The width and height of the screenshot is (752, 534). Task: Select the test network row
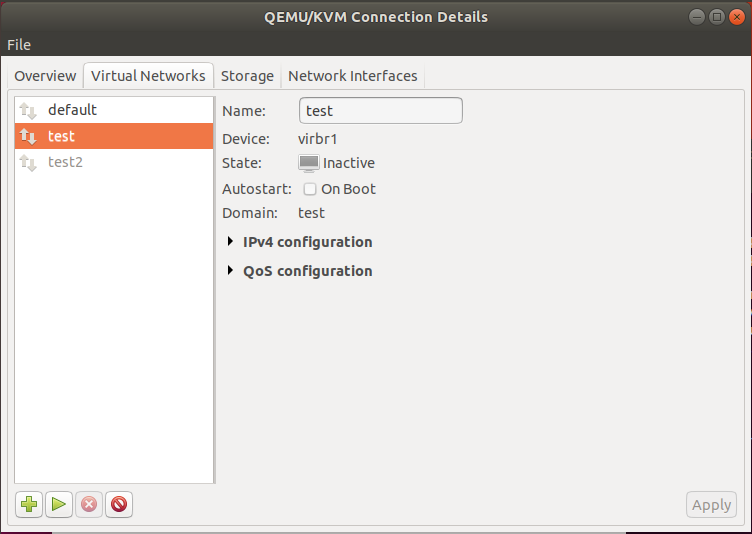[114, 136]
